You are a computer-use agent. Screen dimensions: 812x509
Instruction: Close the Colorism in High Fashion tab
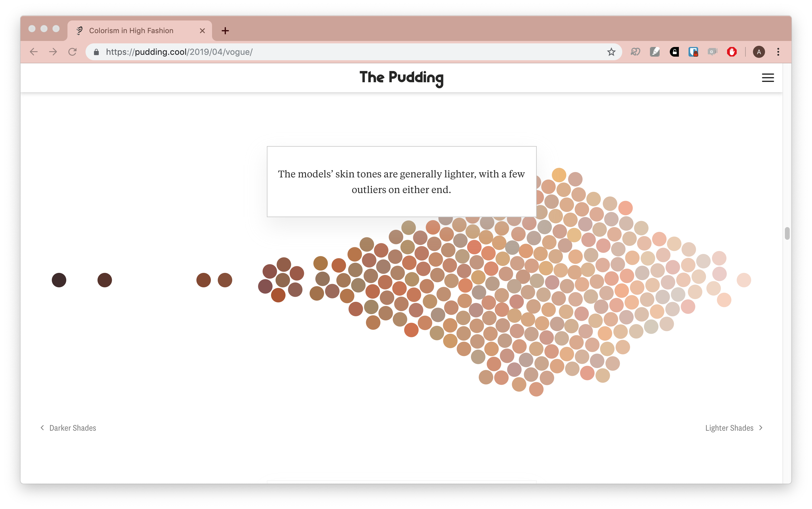pyautogui.click(x=202, y=31)
